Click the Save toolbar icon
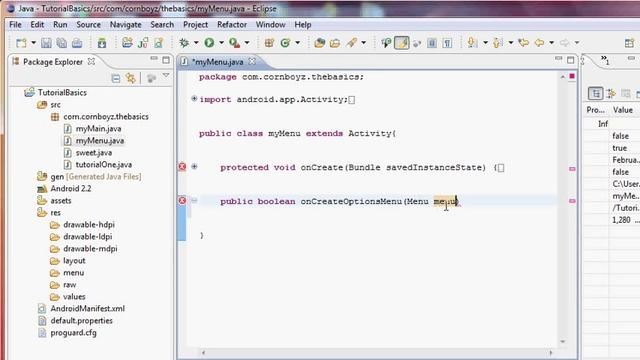640x360 pixels. click(x=46, y=42)
